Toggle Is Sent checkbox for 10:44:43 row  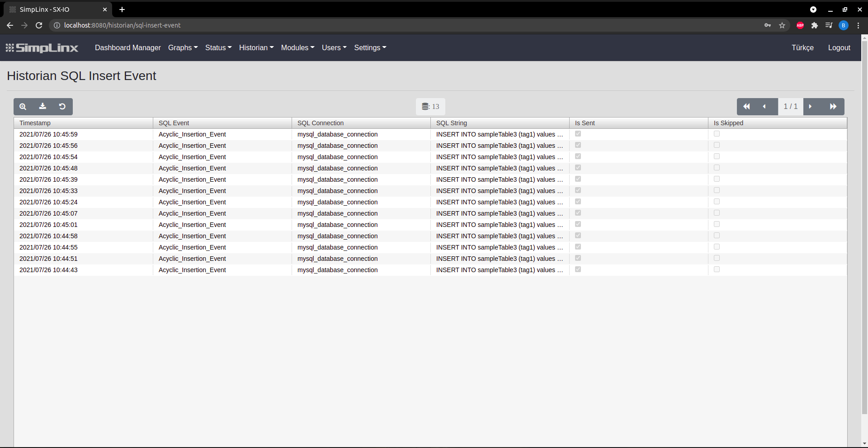(x=578, y=269)
